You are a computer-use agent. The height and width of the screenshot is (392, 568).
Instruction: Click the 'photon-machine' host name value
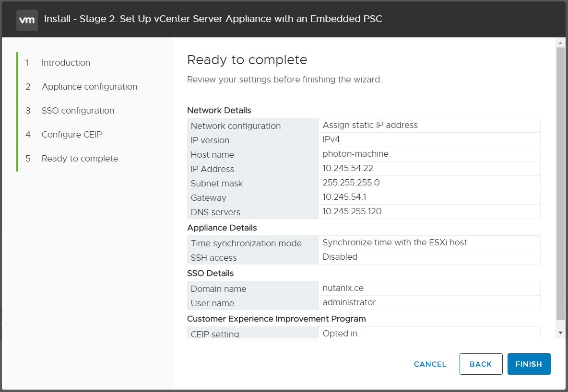click(x=355, y=154)
